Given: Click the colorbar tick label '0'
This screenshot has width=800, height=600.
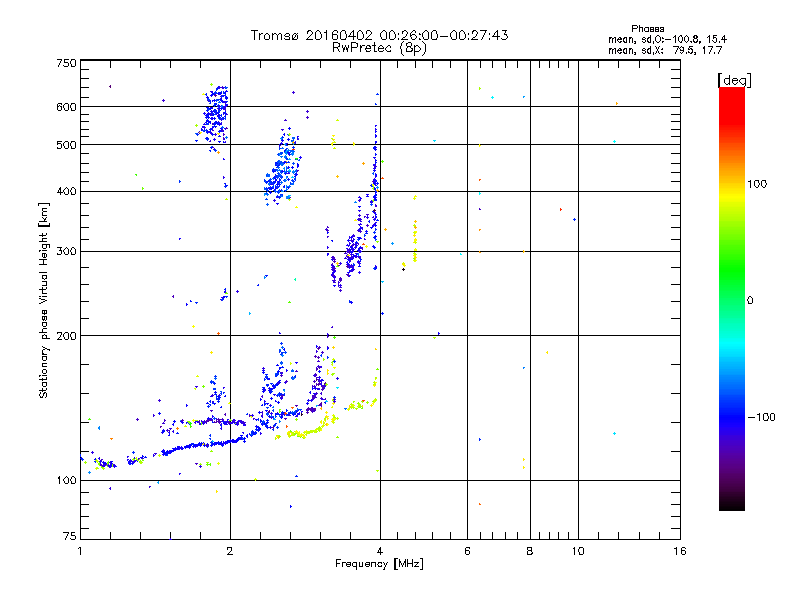Looking at the screenshot, I should pyautogui.click(x=749, y=301).
